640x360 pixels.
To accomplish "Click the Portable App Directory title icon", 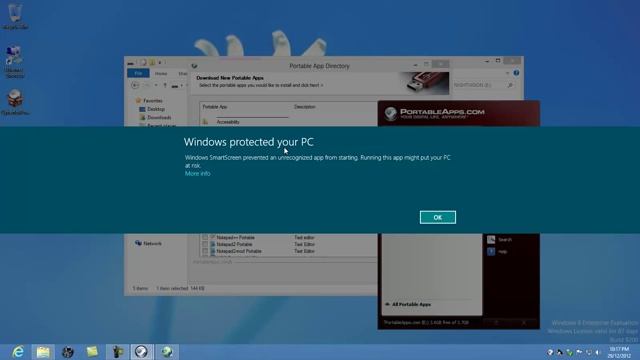I will coord(194,66).
